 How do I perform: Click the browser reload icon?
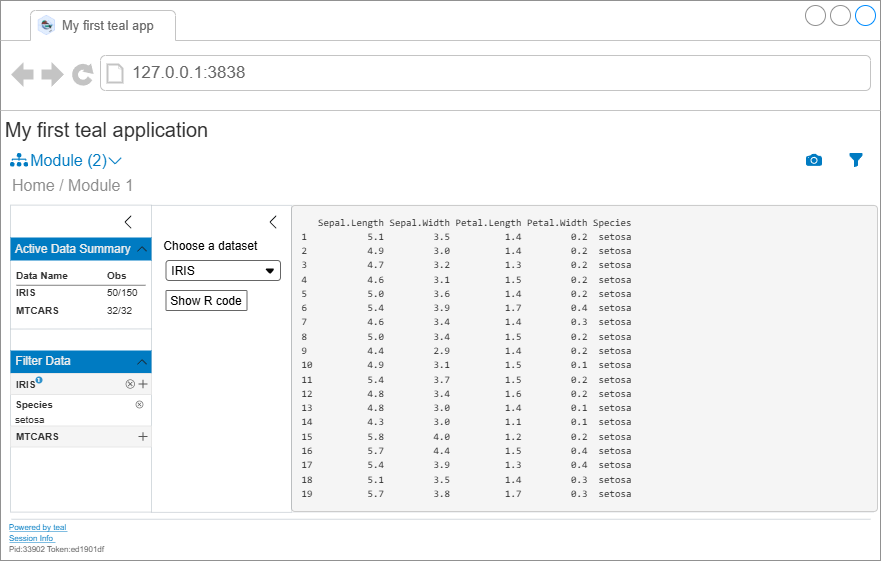(x=83, y=73)
